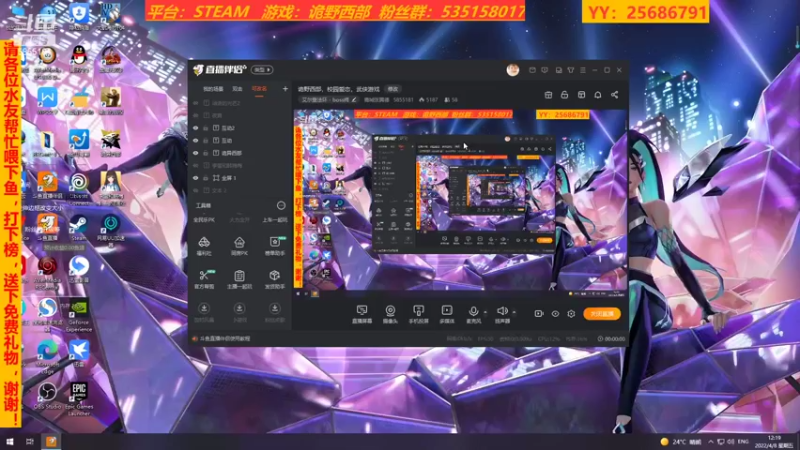Toggle lock on the 全屏 1 source
Viewport: 800px width, 450px height.
tap(206, 178)
